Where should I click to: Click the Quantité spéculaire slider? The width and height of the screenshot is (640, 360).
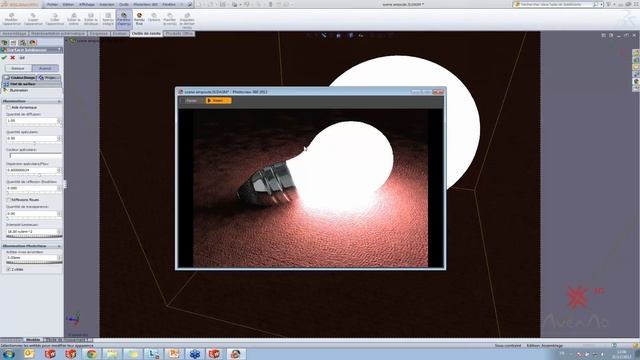pos(34,143)
